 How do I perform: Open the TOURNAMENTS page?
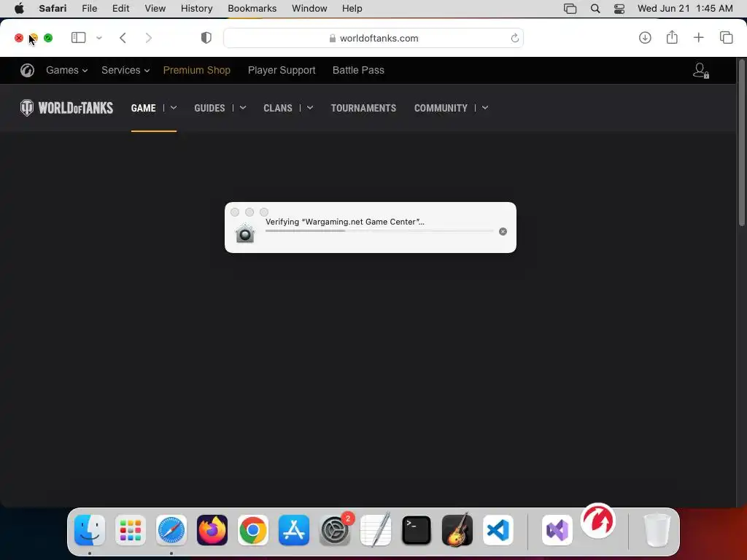click(363, 108)
